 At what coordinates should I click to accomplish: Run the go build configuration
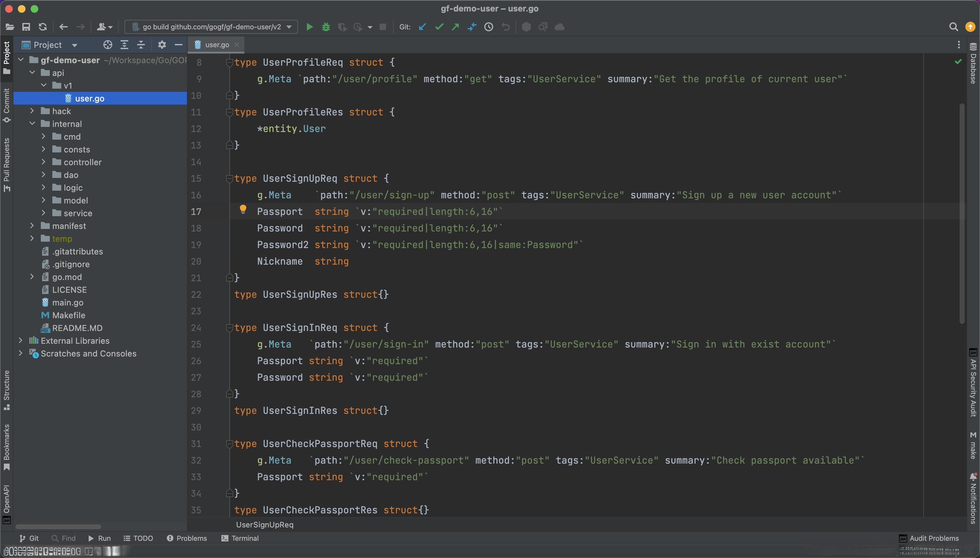point(309,27)
